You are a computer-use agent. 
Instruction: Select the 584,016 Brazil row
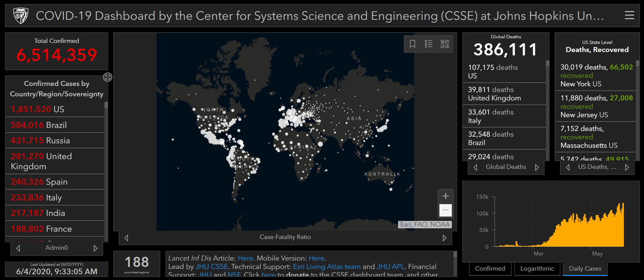click(55, 125)
